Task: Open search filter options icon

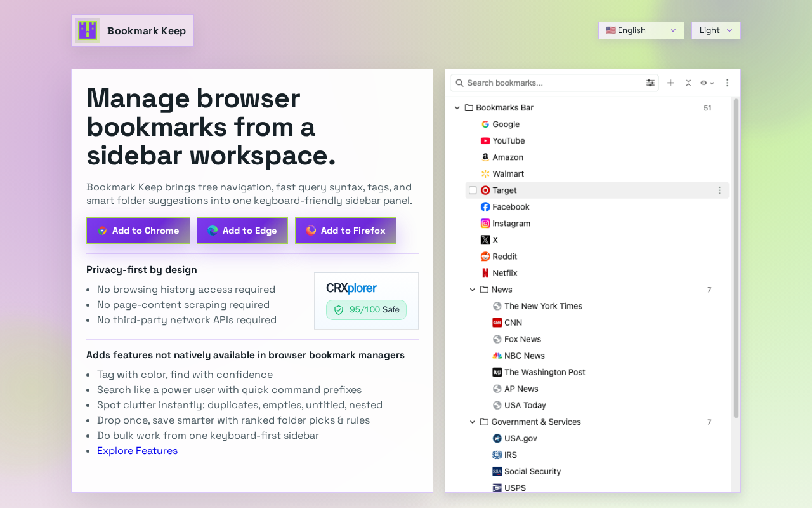Action: tap(650, 83)
